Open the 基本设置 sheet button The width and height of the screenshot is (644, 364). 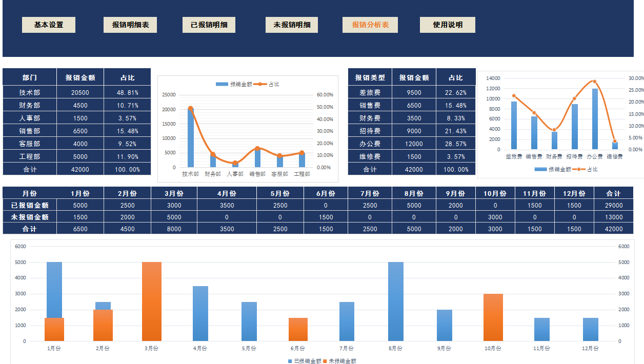pos(49,24)
